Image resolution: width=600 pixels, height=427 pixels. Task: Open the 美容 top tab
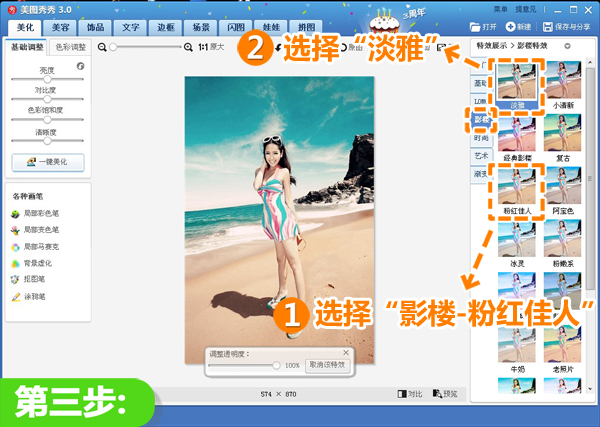[x=60, y=28]
